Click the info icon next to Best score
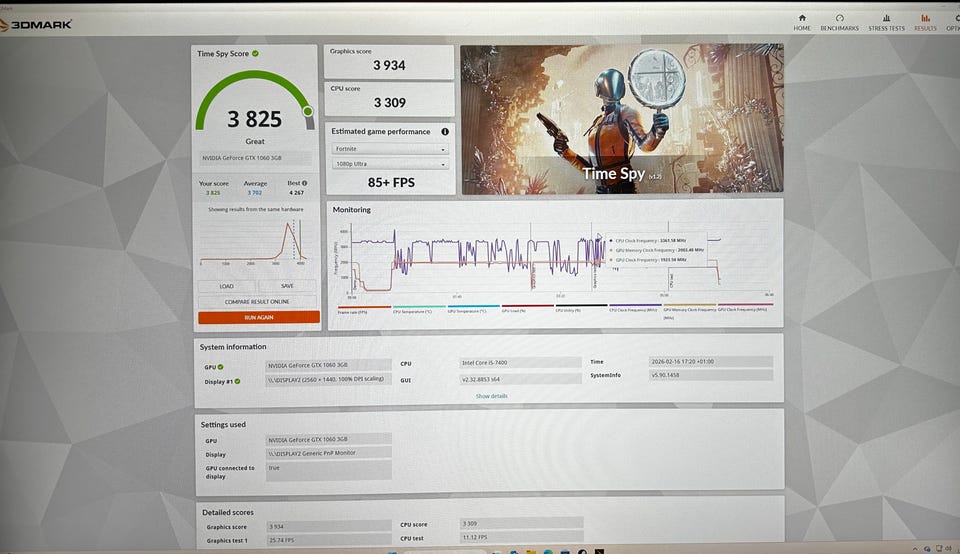The width and height of the screenshot is (960, 554). tap(304, 183)
